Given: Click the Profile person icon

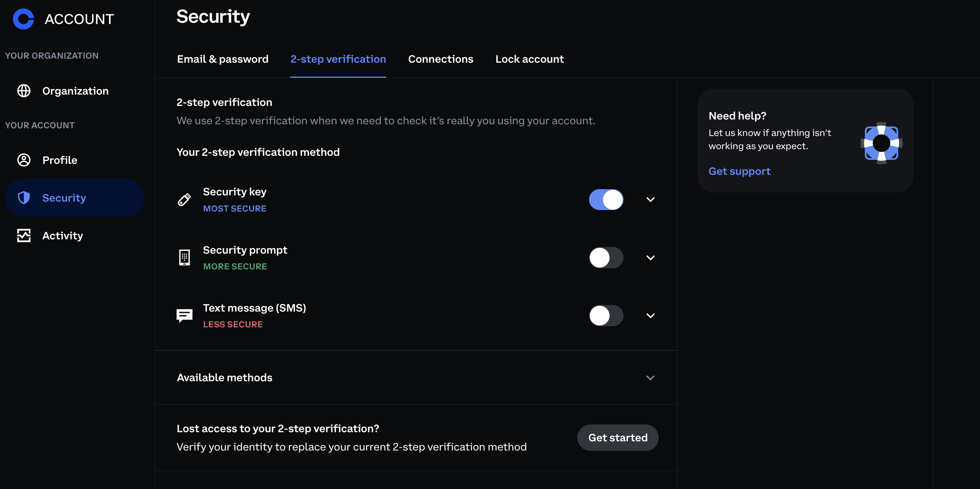Looking at the screenshot, I should 24,160.
